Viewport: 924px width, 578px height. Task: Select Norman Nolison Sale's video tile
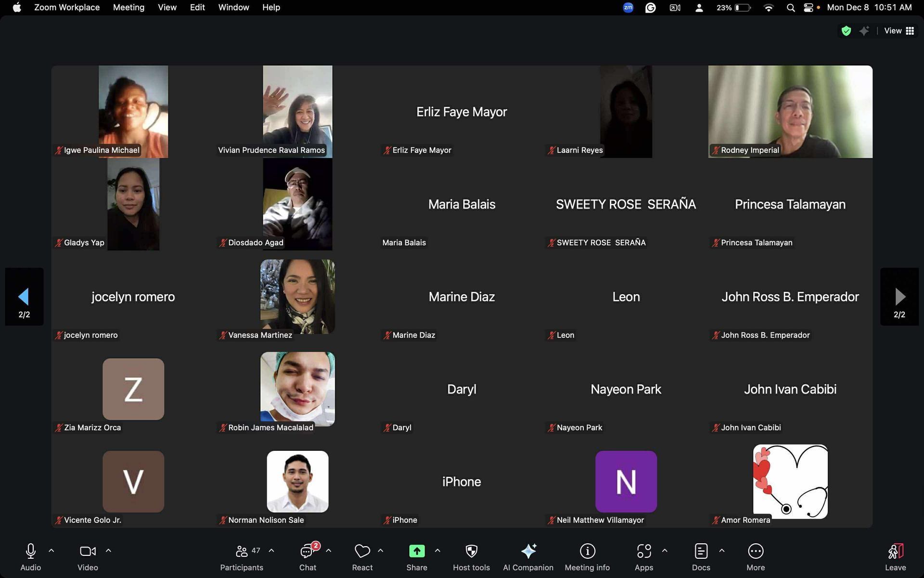coord(297,482)
